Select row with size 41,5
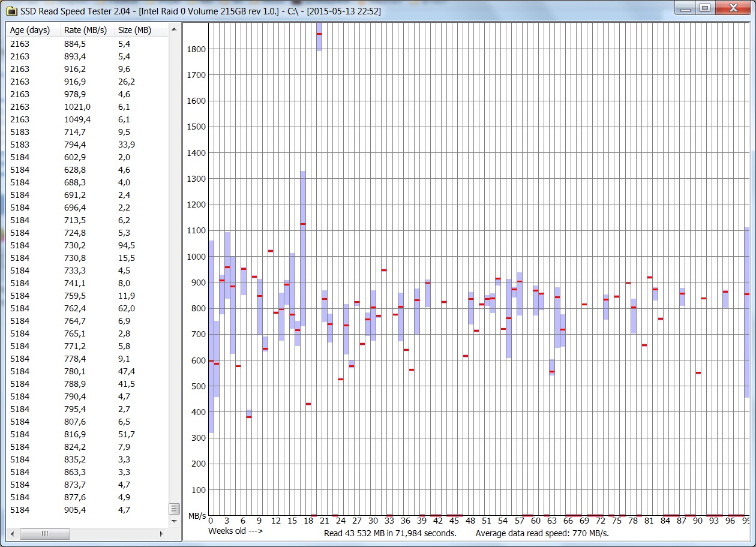 (x=86, y=384)
